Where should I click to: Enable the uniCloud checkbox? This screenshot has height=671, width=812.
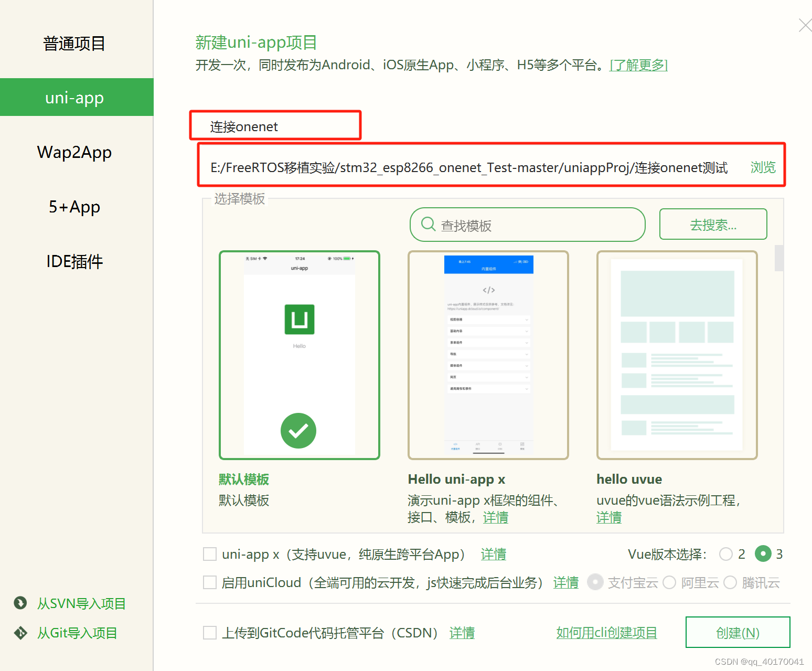point(210,582)
